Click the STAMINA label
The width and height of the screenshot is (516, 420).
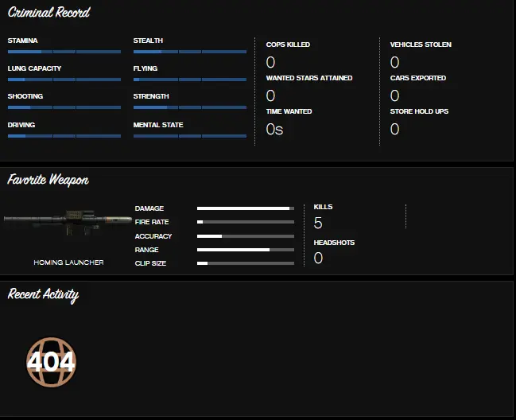pyautogui.click(x=23, y=41)
